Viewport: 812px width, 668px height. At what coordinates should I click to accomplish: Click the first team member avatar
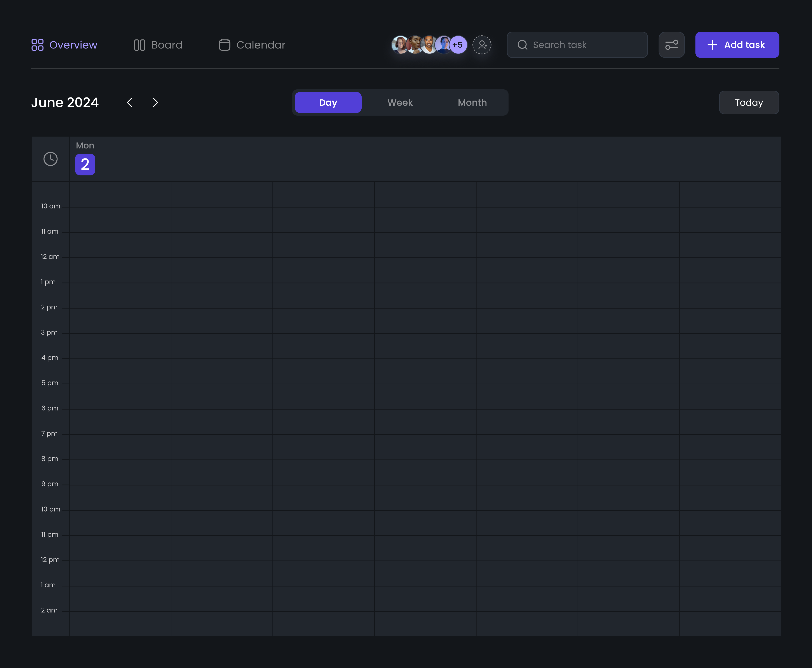400,45
